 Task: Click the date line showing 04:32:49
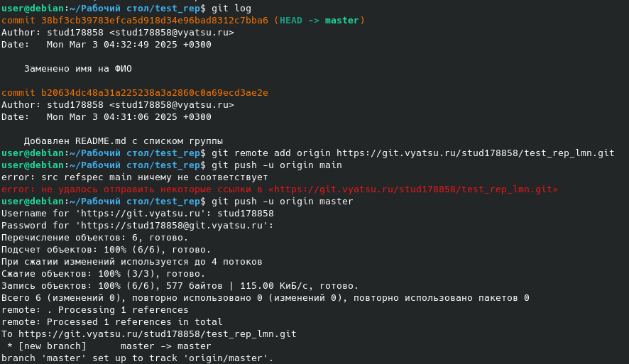(106, 45)
